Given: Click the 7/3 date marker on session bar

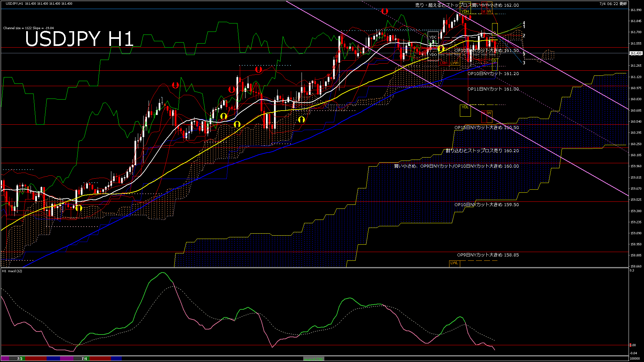Looking at the screenshot, I should tap(20, 359).
